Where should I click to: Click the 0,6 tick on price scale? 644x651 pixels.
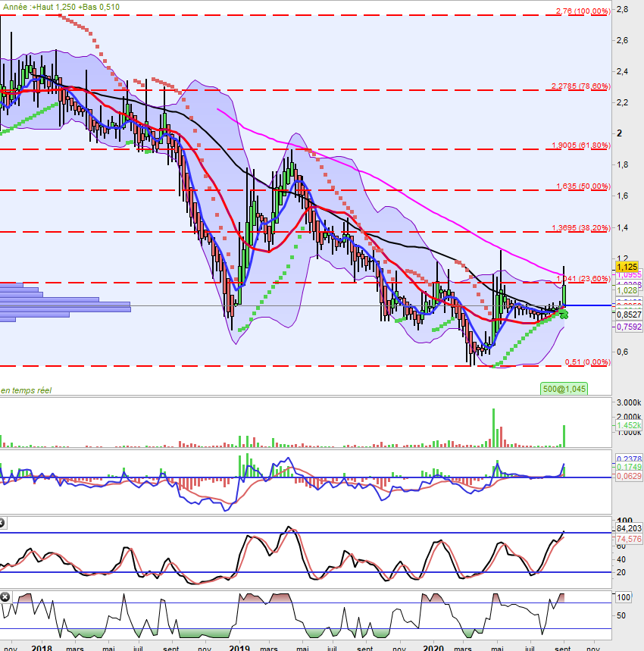tap(623, 352)
